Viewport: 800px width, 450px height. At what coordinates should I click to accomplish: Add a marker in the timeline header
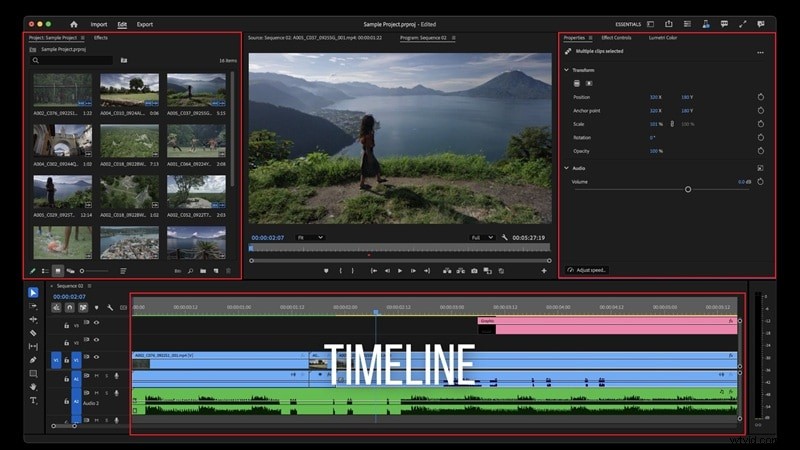pos(96,308)
